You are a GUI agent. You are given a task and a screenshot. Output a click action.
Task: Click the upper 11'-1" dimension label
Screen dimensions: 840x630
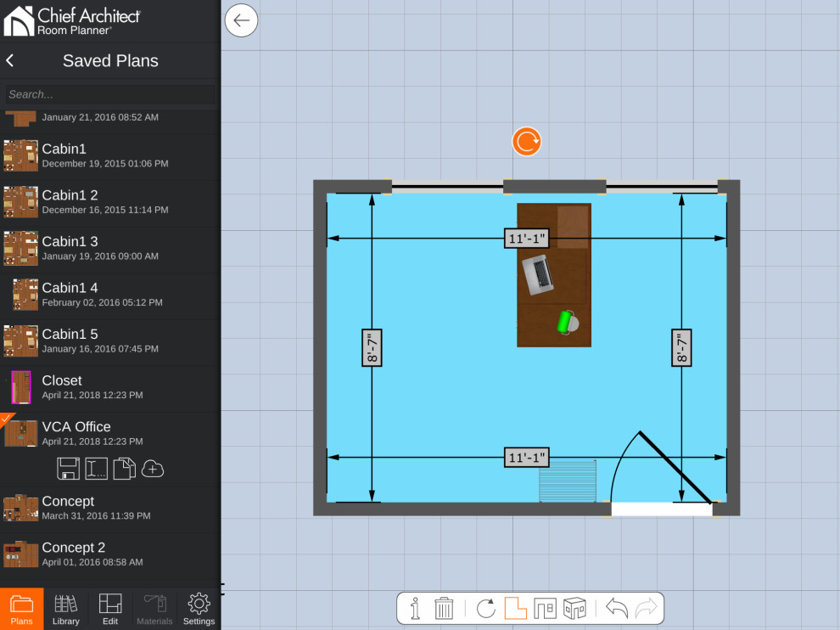click(527, 238)
